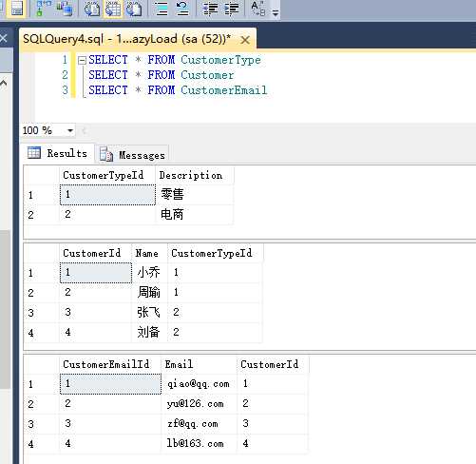Click the horizontal scroll left arrow
Viewport: 476px width, 464px height.
pos(85,130)
